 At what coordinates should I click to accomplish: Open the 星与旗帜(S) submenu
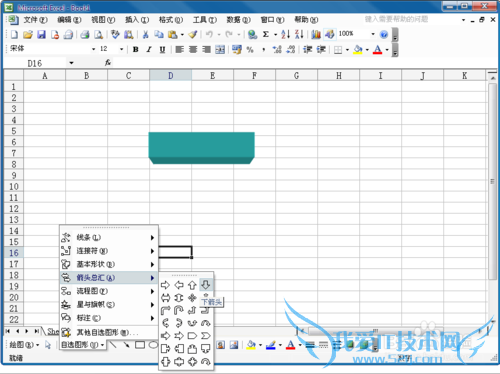[x=109, y=304]
